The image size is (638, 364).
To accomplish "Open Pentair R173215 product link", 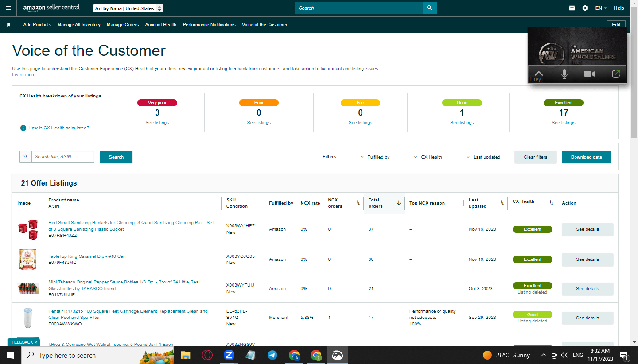I will pyautogui.click(x=128, y=314).
